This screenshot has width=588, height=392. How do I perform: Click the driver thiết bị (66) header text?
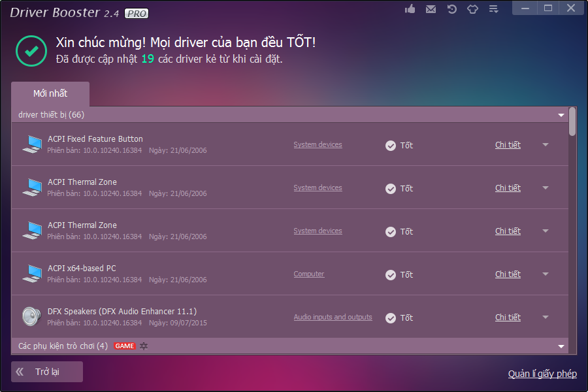[51, 115]
